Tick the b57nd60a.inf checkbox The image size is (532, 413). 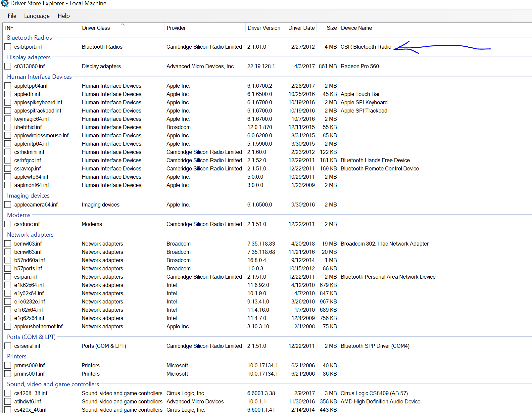(8, 260)
